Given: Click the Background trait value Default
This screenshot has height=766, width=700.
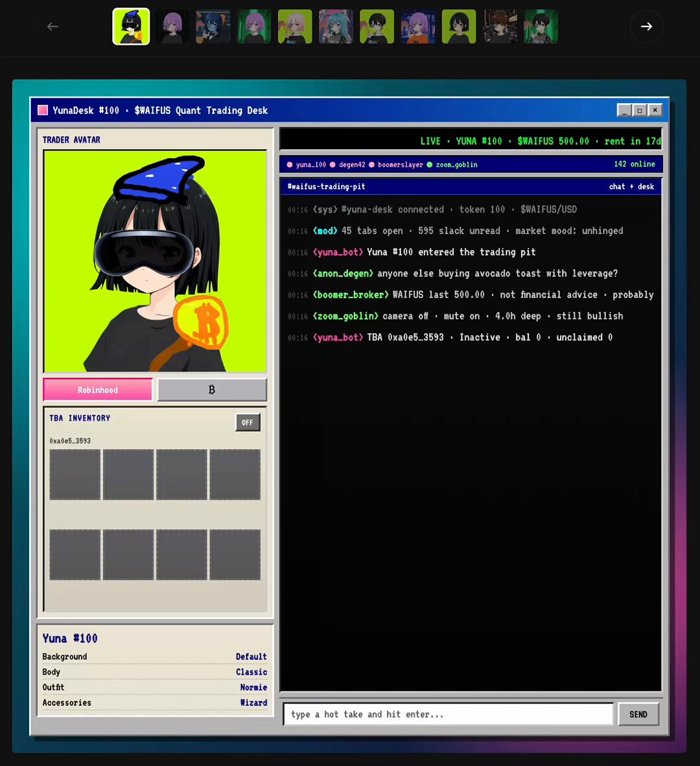Looking at the screenshot, I should (x=251, y=656).
